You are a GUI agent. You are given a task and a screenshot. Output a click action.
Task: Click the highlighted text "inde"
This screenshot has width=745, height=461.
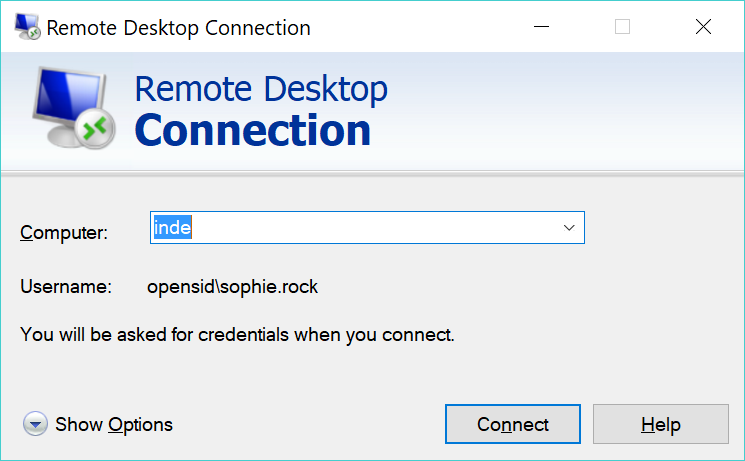171,228
